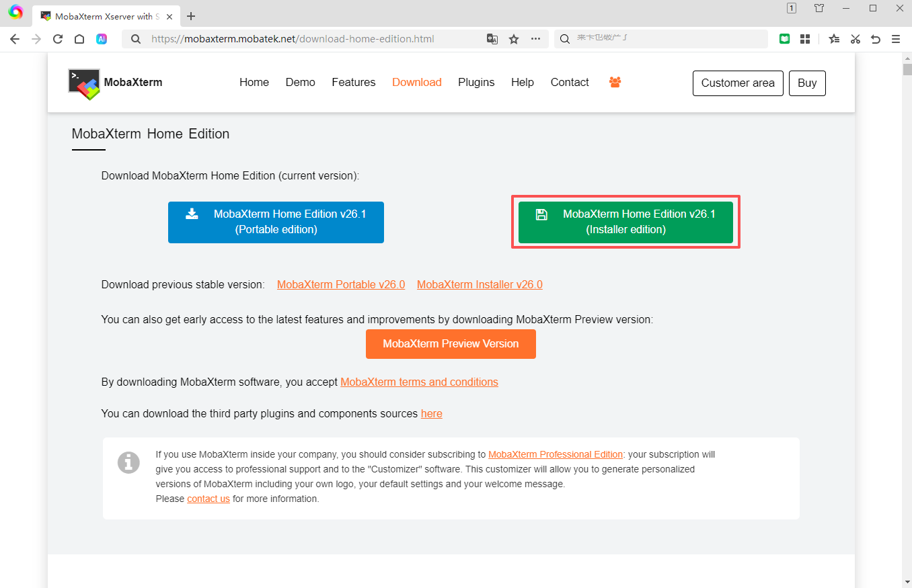Click the gray info circle icon
Image resolution: width=912 pixels, height=588 pixels.
pos(128,462)
